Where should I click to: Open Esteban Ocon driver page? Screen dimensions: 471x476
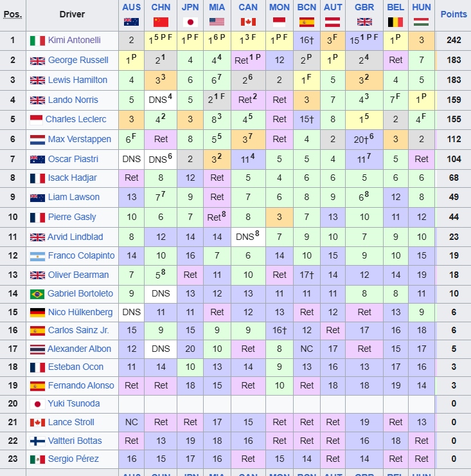point(76,367)
